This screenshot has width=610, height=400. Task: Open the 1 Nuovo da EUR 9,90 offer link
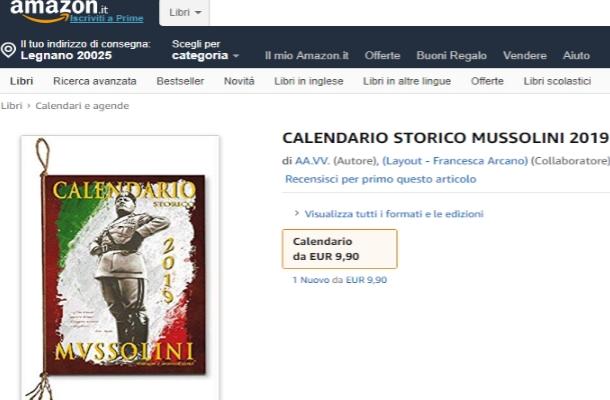pos(340,280)
